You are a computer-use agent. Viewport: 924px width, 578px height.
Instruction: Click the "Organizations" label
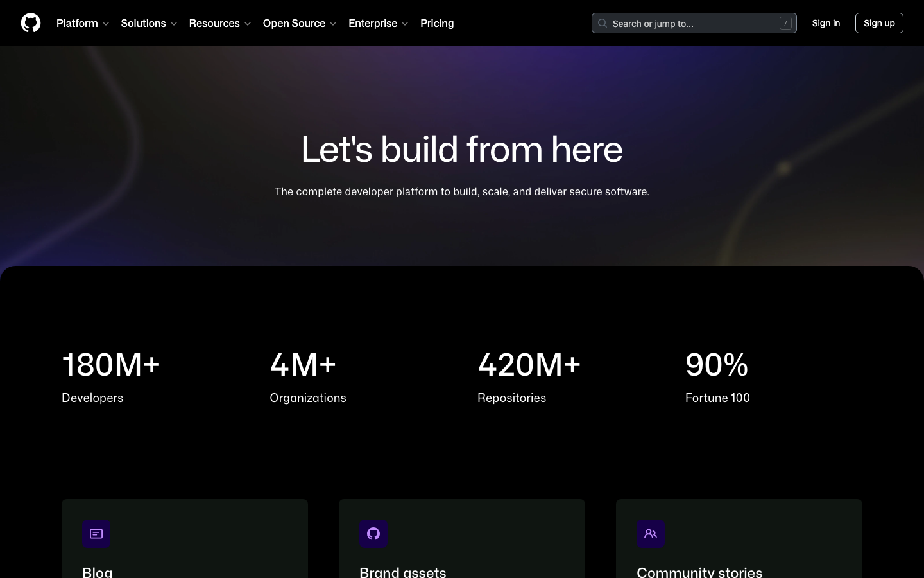(x=308, y=398)
